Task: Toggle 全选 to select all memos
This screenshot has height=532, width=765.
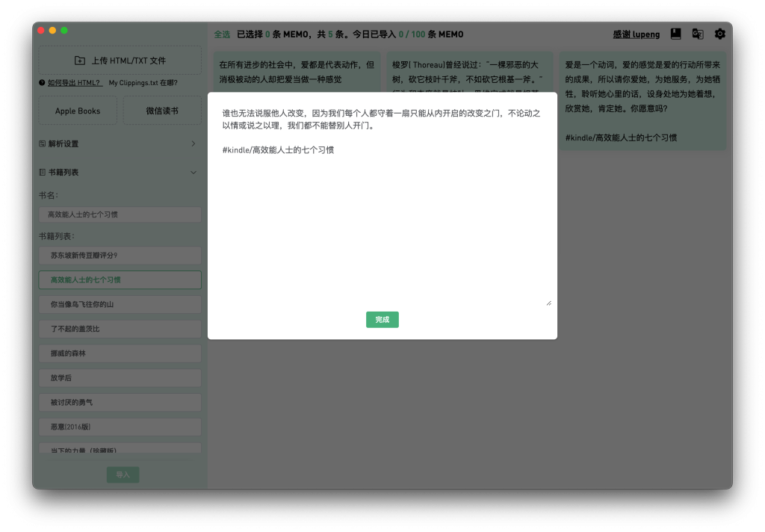Action: coord(222,34)
